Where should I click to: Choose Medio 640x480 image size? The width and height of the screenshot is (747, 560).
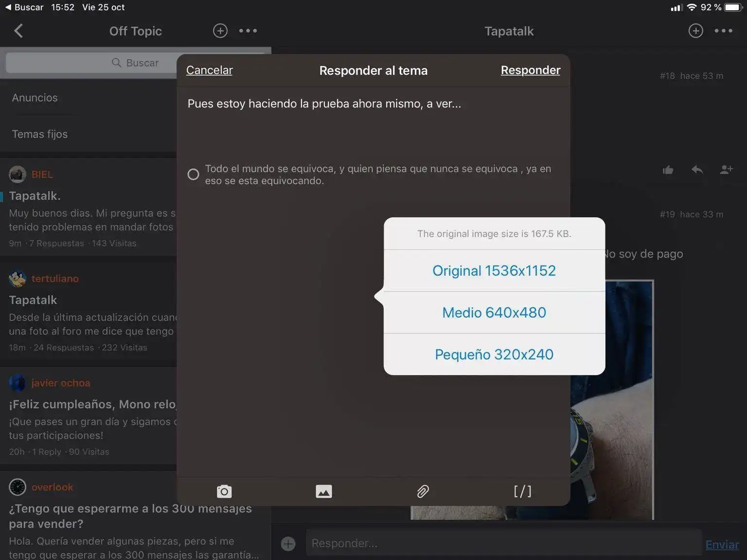coord(494,313)
